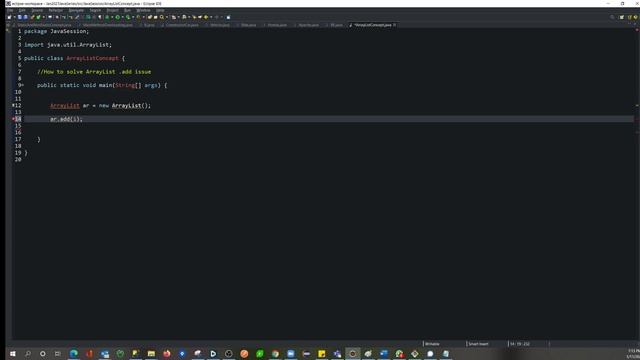The height and width of the screenshot is (360, 640).
Task: Click the error marker on line 14 gutter
Action: point(13,119)
